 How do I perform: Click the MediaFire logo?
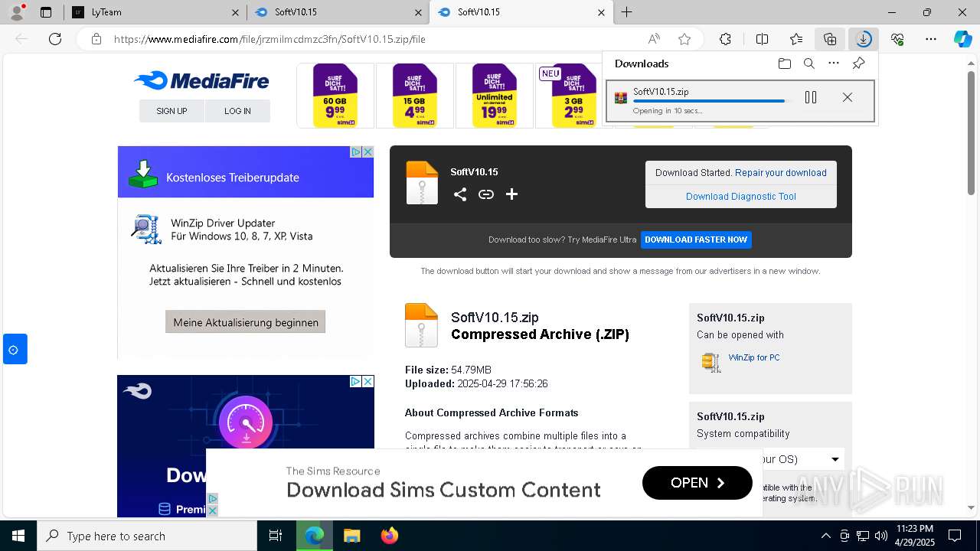pos(201,80)
